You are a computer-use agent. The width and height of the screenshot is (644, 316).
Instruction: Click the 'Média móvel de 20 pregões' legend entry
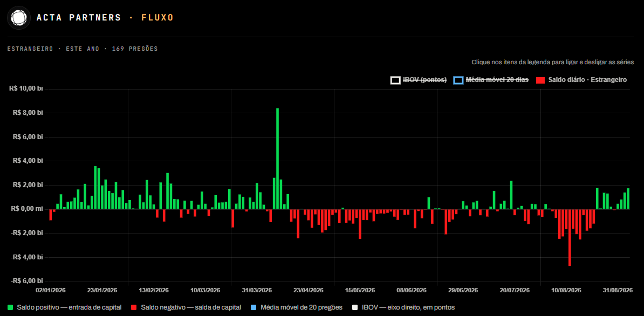click(296, 307)
